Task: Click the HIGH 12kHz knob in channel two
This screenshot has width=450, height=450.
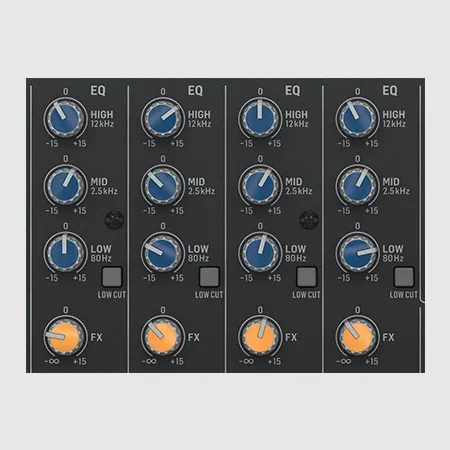Action: pyautogui.click(x=163, y=118)
